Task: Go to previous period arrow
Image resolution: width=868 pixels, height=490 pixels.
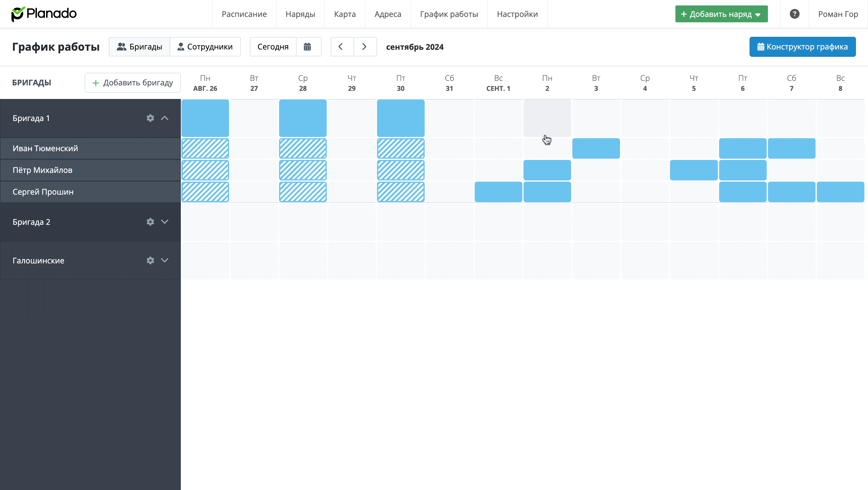Action: [341, 46]
